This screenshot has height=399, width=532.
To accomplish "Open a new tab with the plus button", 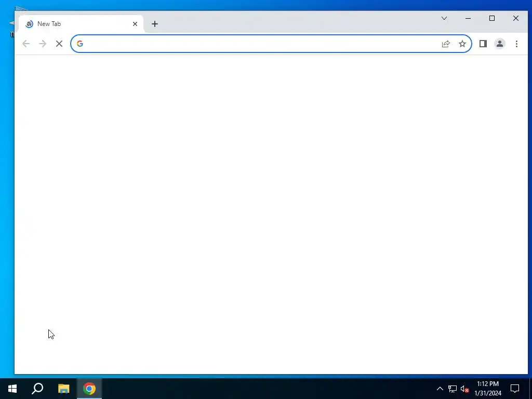I will click(155, 24).
